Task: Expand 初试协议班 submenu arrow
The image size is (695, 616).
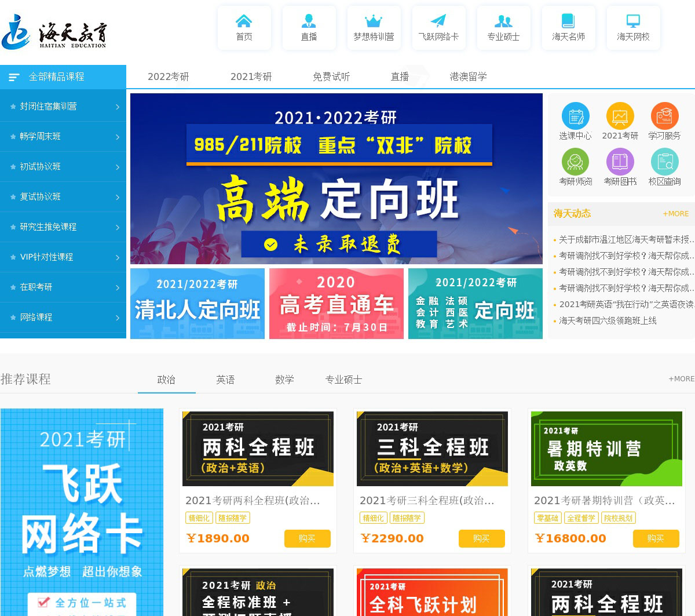Action: (118, 167)
